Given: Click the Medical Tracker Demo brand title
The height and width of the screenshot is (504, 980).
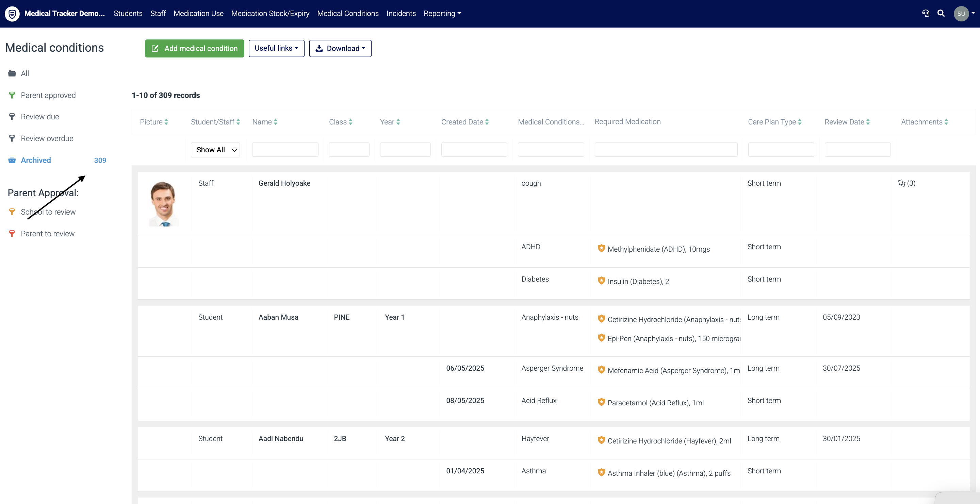Looking at the screenshot, I should click(64, 14).
